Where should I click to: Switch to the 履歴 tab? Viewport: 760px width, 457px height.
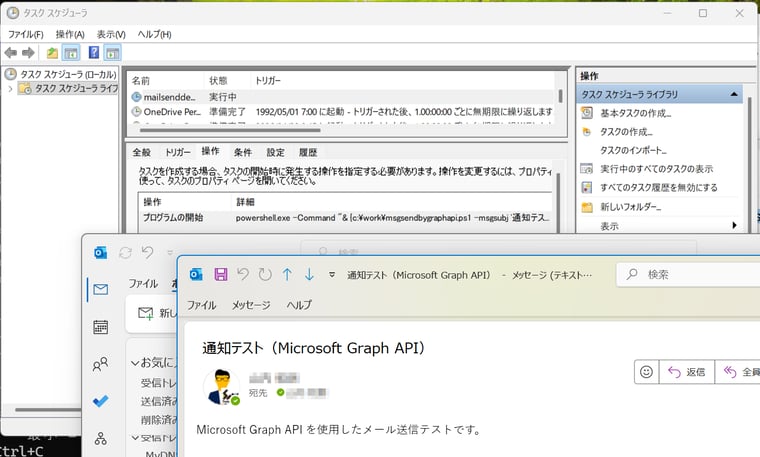pos(308,152)
